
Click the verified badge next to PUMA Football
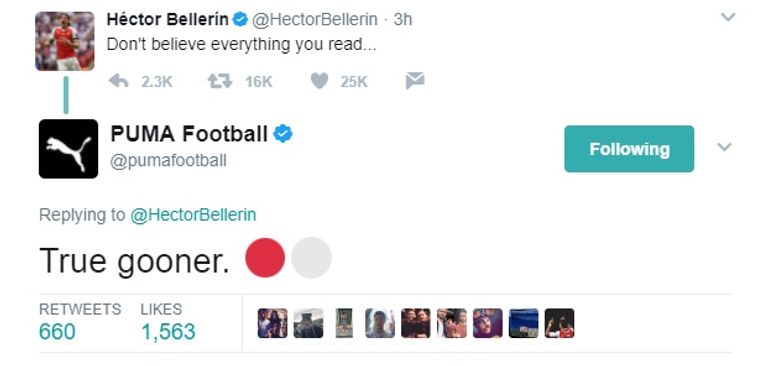(x=283, y=134)
